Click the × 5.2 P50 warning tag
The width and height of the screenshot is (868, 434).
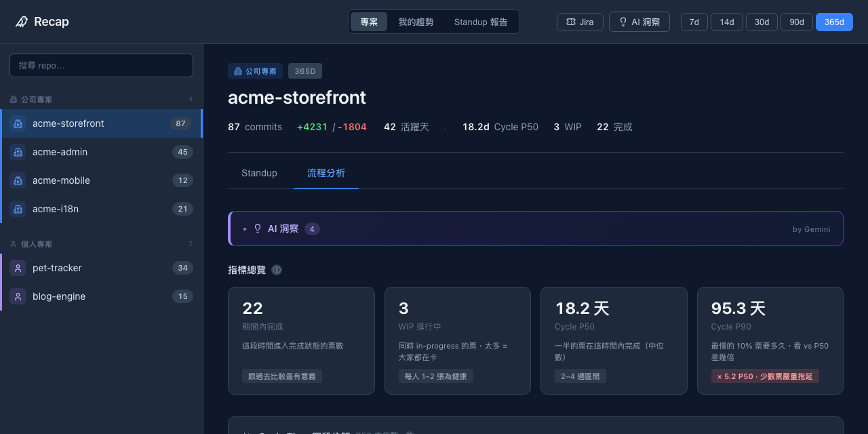pos(765,376)
